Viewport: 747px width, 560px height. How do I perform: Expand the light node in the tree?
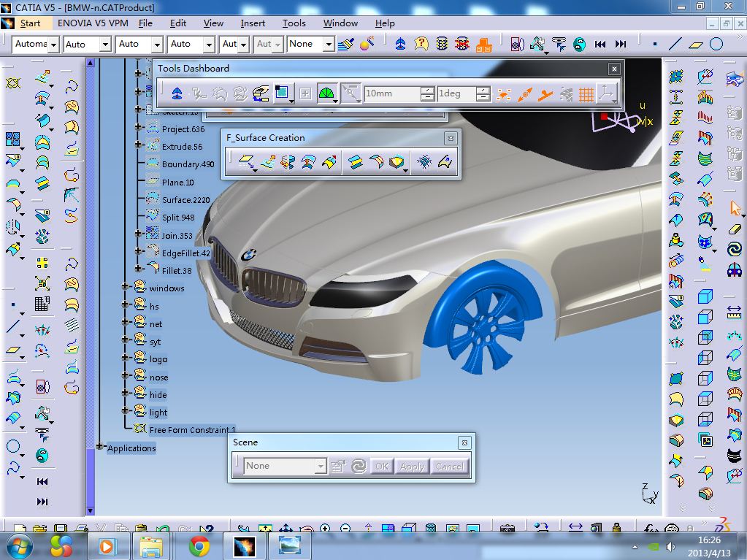point(125,410)
